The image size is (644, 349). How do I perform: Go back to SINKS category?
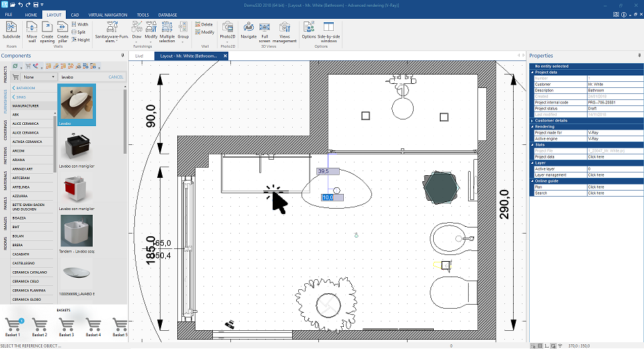(19, 97)
